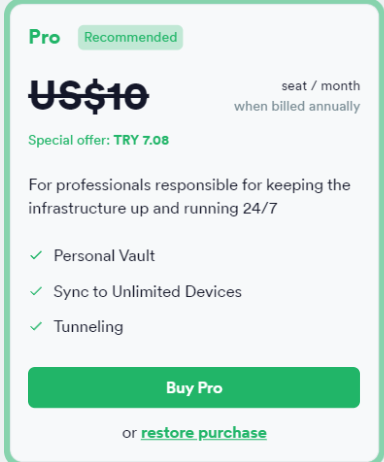Click the when billed annually text
The width and height of the screenshot is (384, 462).
(x=297, y=107)
